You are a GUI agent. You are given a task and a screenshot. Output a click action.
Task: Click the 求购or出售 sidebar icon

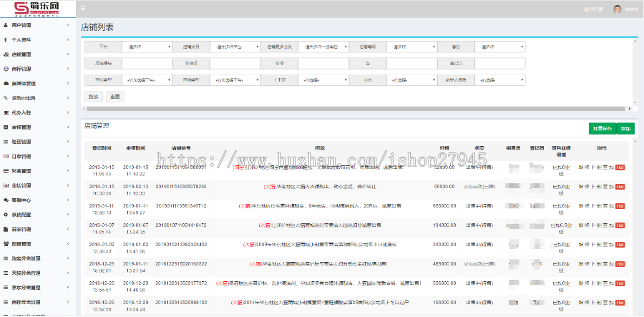click(x=6, y=98)
